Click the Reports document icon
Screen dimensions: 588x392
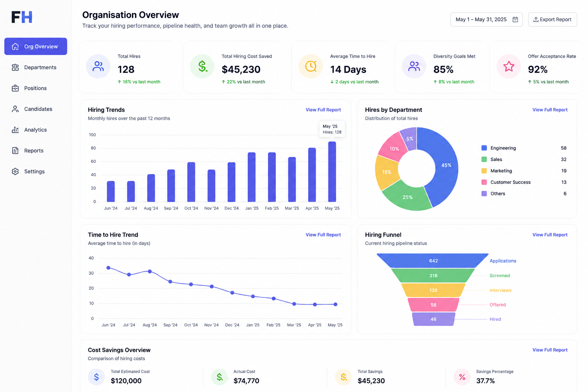(x=15, y=150)
